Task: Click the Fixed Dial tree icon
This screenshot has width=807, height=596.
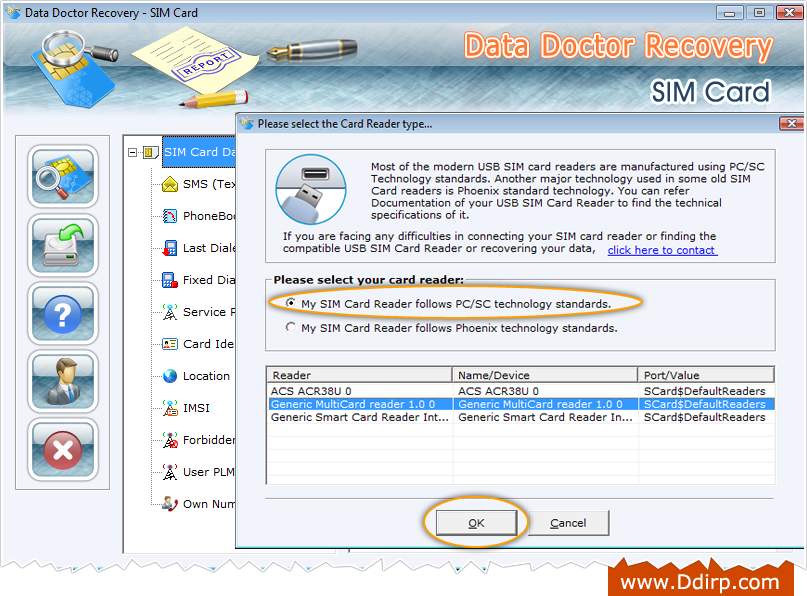Action: pyautogui.click(x=170, y=280)
